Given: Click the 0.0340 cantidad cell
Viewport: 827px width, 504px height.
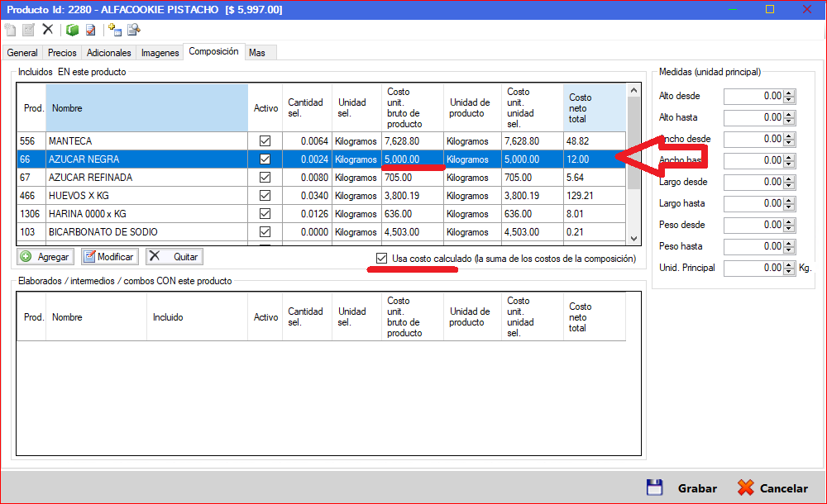Looking at the screenshot, I should click(307, 196).
